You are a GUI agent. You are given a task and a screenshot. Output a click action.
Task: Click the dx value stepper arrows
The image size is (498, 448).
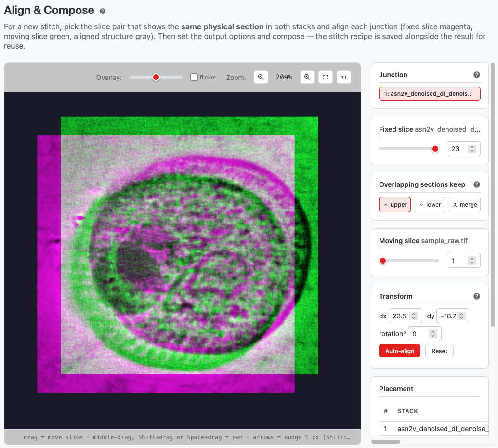(x=414, y=316)
